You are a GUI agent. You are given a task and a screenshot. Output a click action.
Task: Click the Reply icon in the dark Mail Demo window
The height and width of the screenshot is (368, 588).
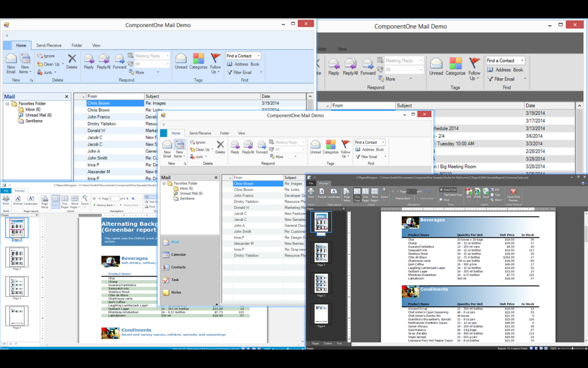(x=334, y=67)
